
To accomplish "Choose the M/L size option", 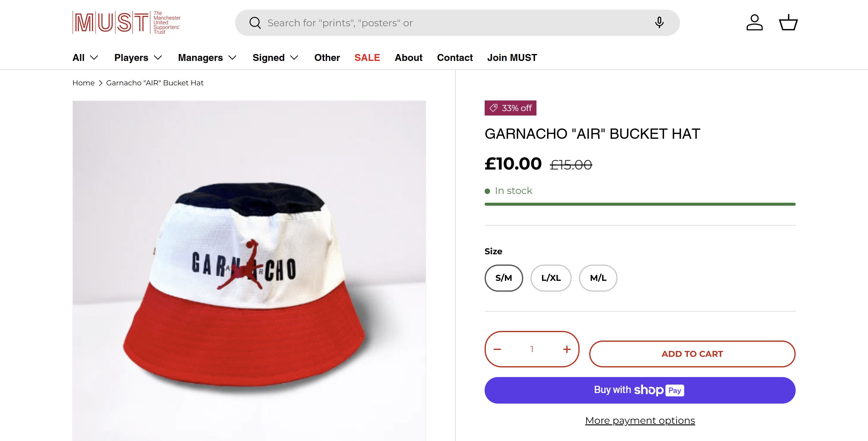I will [x=598, y=278].
